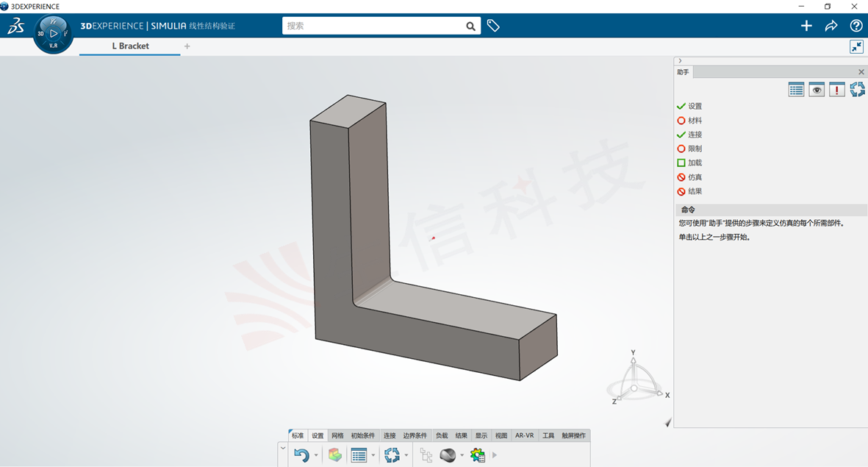Close the 助手 assistant panel

pyautogui.click(x=861, y=72)
